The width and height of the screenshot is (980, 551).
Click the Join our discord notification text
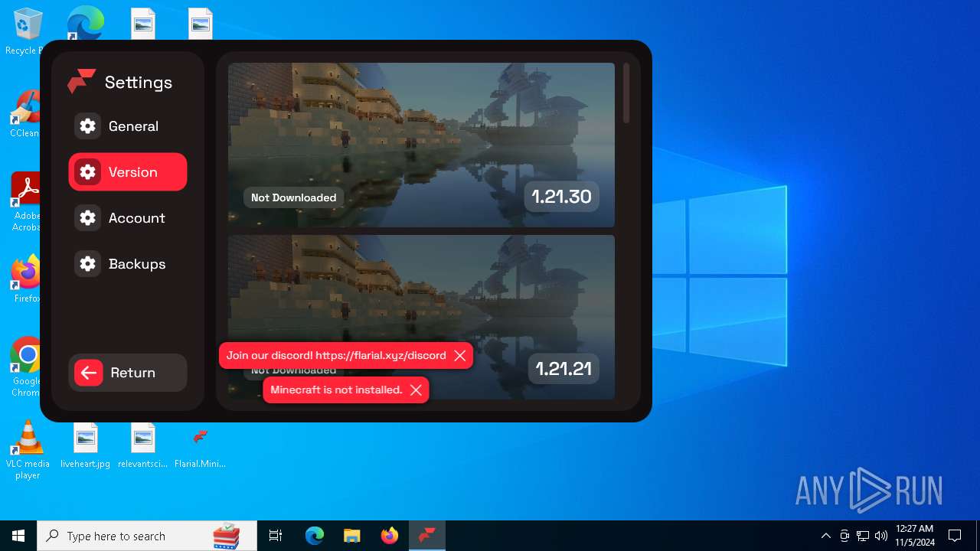tap(336, 355)
